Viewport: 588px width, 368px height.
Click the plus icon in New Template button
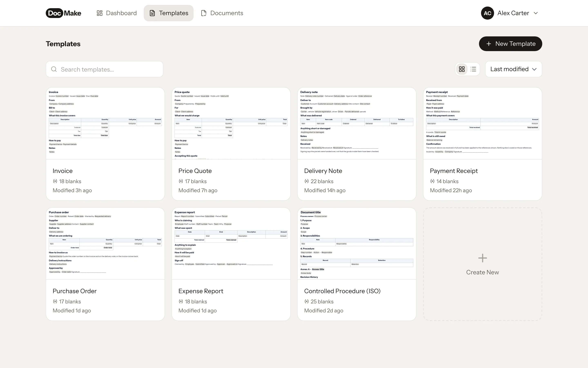click(x=489, y=44)
